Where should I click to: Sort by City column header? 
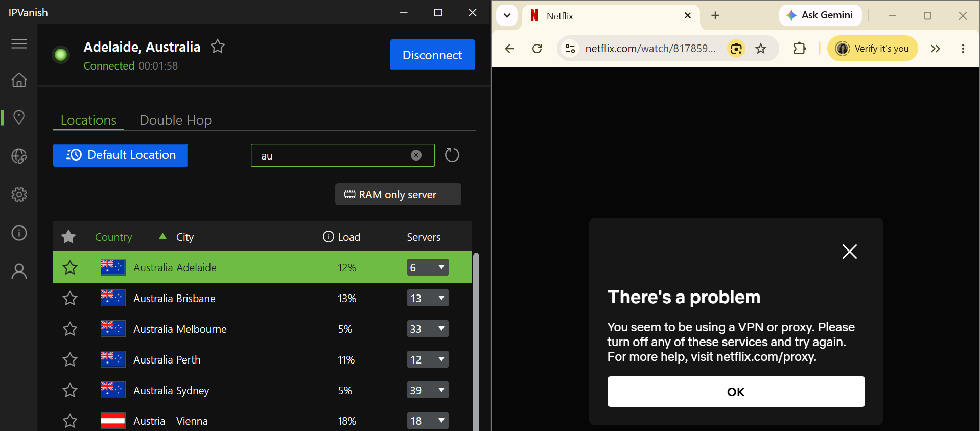(x=185, y=237)
